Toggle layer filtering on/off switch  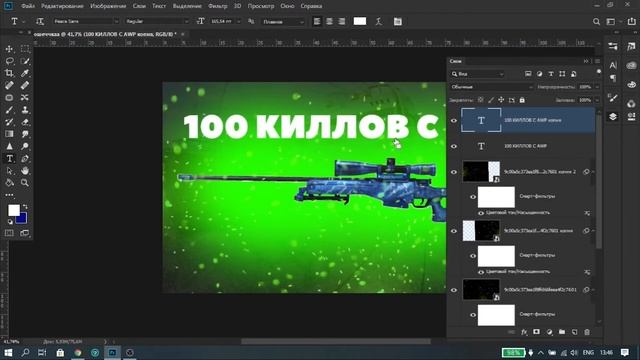(598, 72)
